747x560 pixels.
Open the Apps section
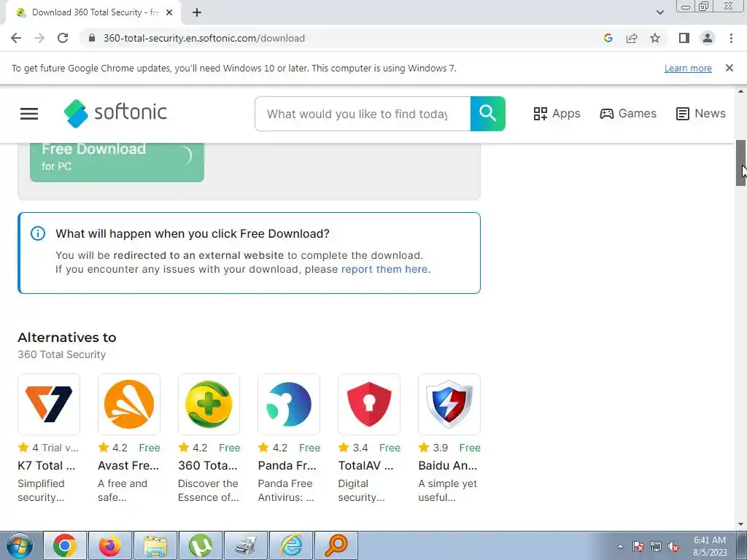557,113
